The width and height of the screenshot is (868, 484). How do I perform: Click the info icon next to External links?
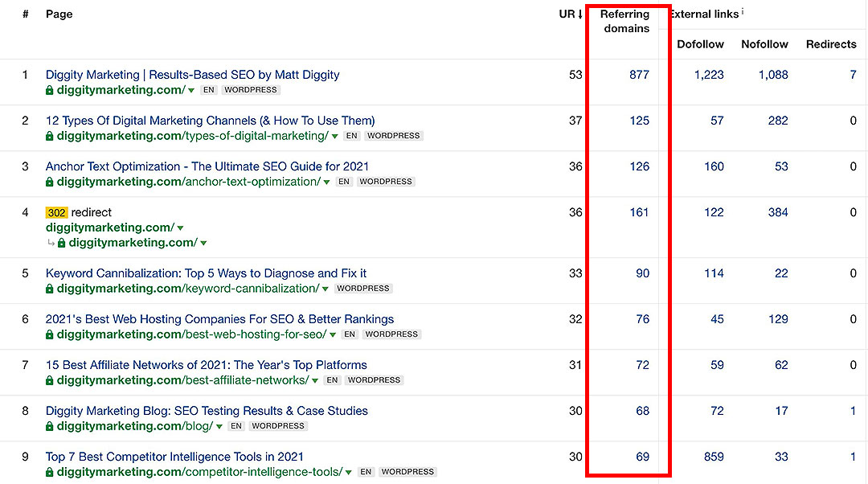[x=743, y=11]
